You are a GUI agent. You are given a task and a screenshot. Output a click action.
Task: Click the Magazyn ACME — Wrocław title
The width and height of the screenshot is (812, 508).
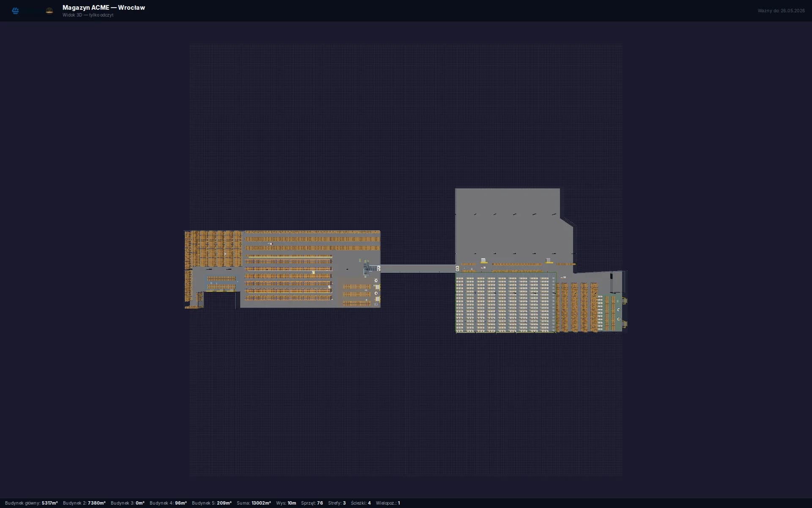104,8
